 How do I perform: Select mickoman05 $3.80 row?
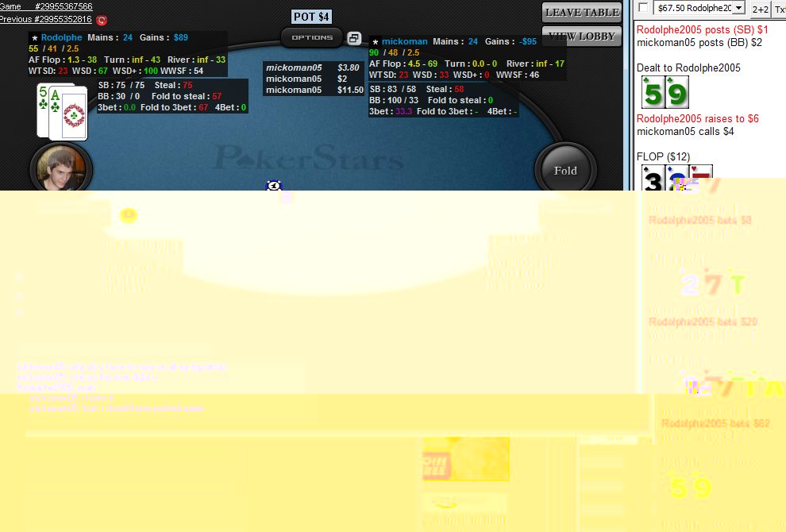pyautogui.click(x=314, y=67)
